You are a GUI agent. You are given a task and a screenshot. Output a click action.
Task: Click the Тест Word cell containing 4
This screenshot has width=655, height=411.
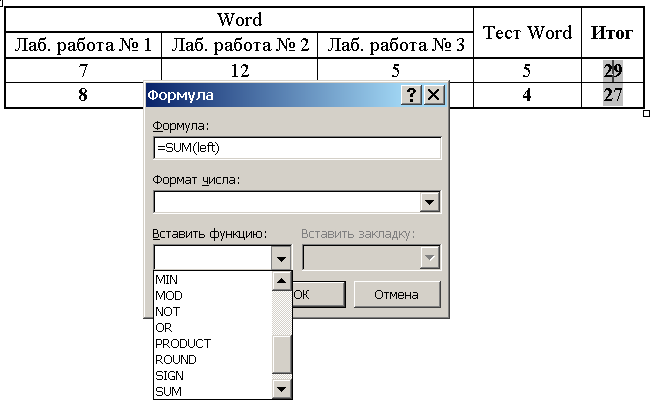point(527,95)
